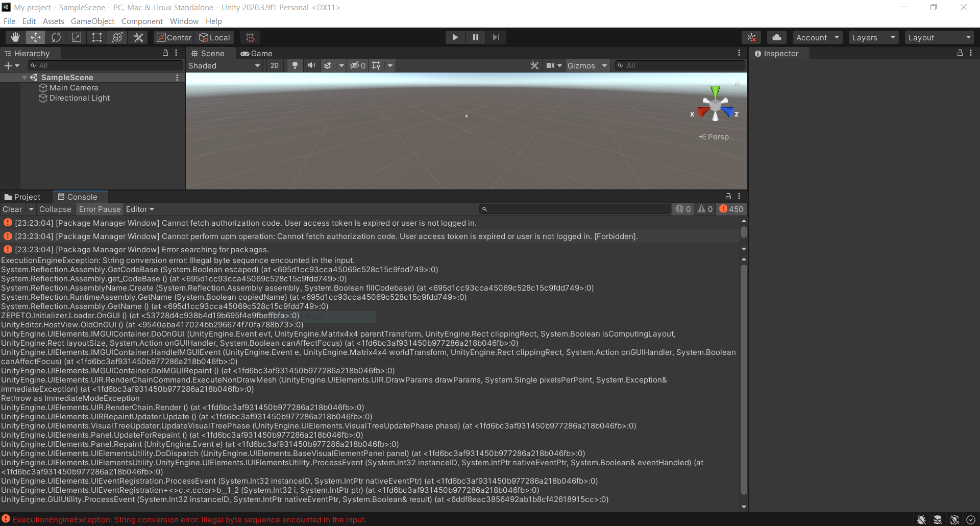
Task: Open the Help menu
Action: 214,21
